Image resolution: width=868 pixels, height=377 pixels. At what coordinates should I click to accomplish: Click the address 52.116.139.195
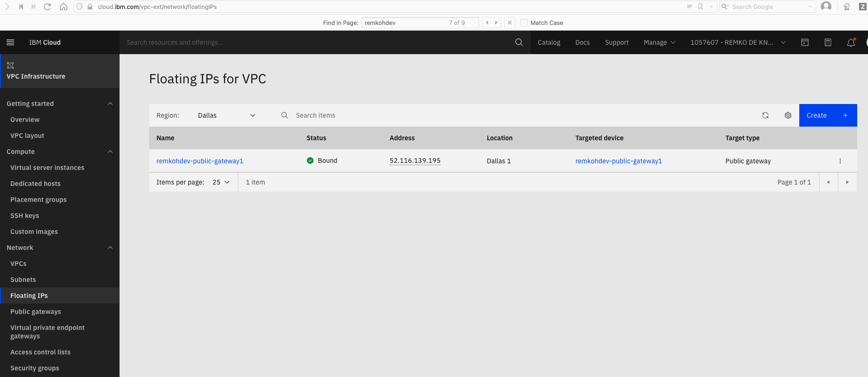point(415,161)
